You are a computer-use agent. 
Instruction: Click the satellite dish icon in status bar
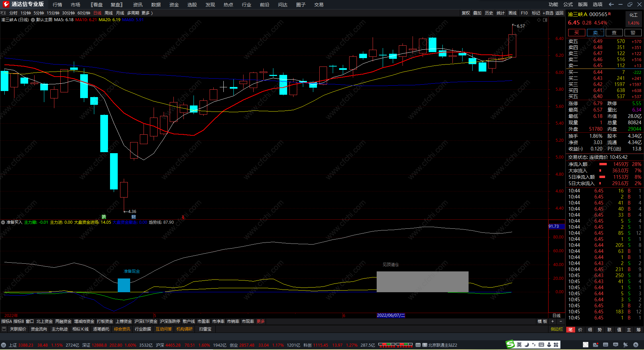click(x=626, y=345)
